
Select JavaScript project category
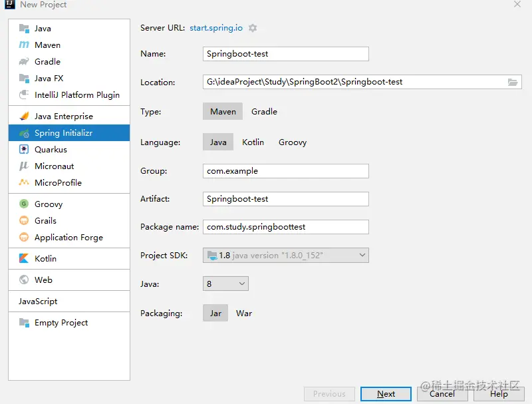pyautogui.click(x=69, y=301)
